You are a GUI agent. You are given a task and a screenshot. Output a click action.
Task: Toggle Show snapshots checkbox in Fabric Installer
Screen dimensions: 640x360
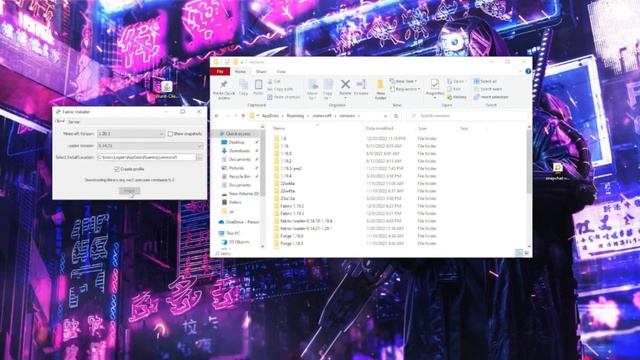pos(171,134)
